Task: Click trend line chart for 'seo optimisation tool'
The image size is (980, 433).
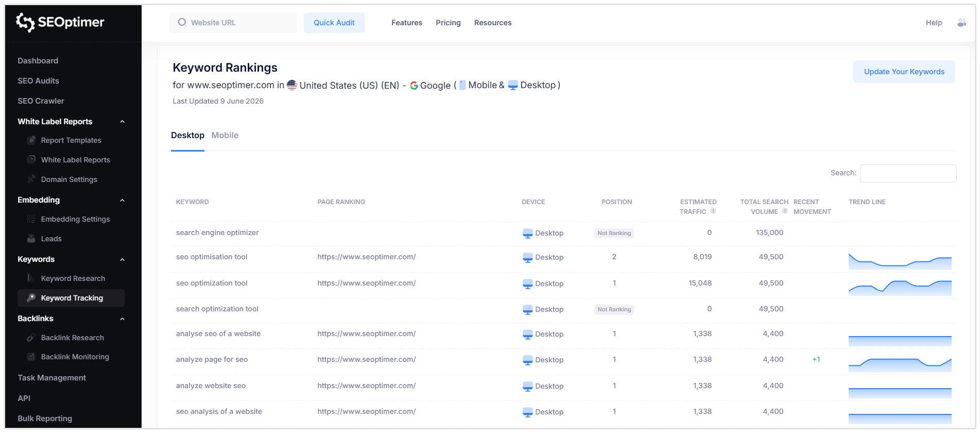Action: pos(900,261)
